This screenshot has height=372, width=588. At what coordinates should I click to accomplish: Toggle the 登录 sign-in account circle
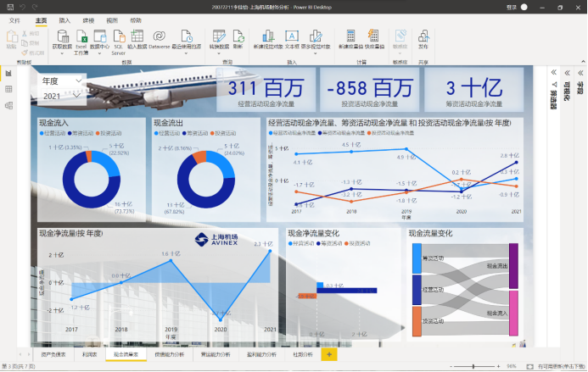(524, 7)
